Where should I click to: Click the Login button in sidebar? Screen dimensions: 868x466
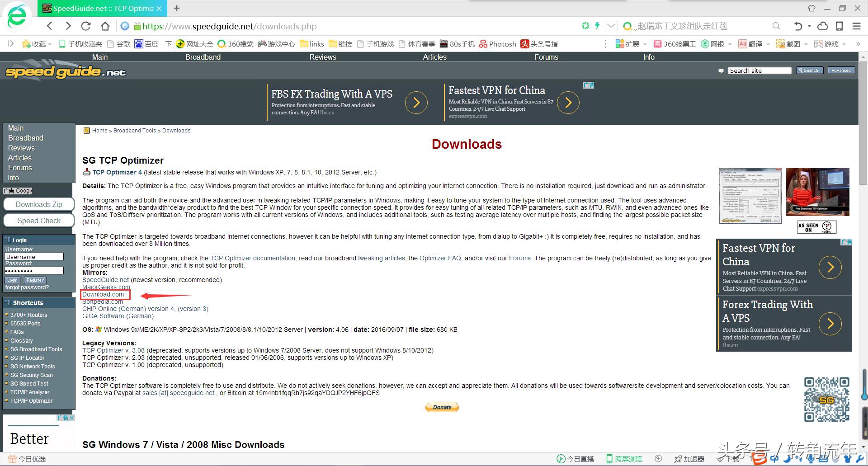(x=12, y=280)
